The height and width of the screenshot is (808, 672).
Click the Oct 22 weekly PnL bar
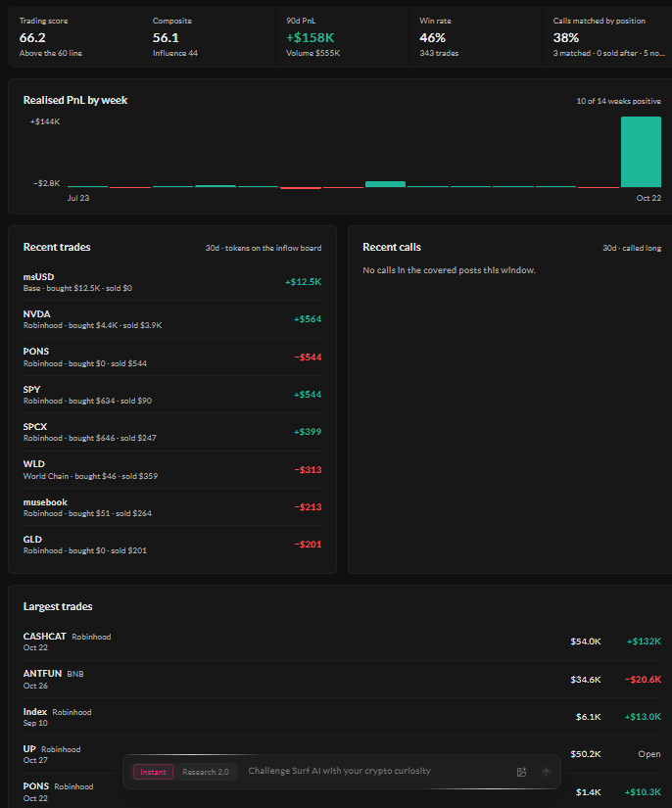[641, 152]
